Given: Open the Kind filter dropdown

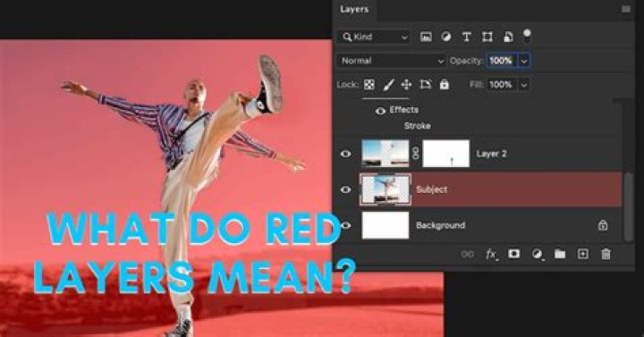Looking at the screenshot, I should coord(373,37).
